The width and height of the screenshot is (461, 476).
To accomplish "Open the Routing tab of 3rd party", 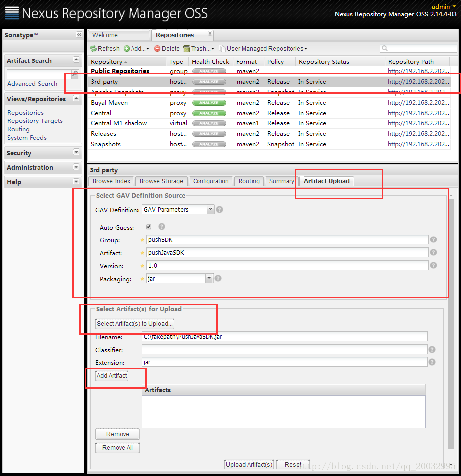I will (x=249, y=181).
